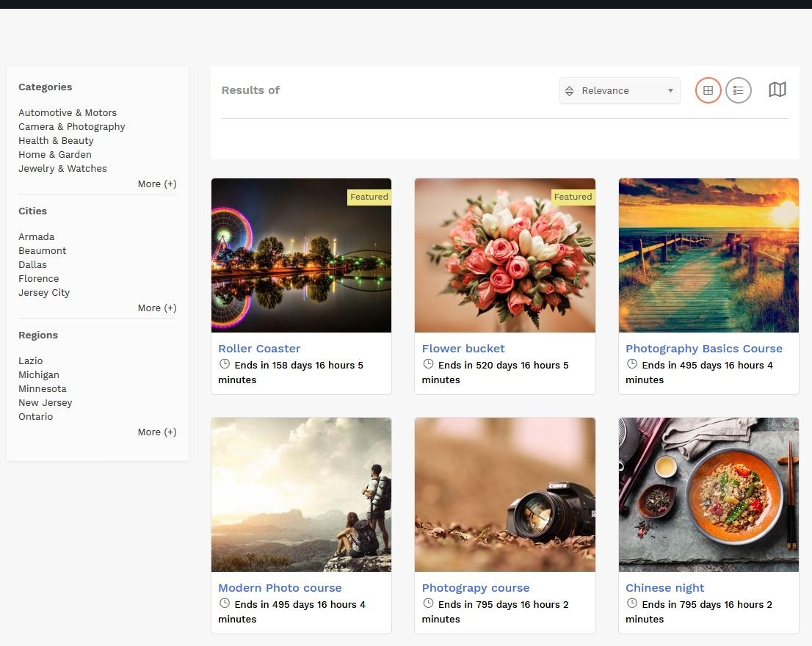
Task: Open the Relevance sort dropdown
Action: click(620, 90)
